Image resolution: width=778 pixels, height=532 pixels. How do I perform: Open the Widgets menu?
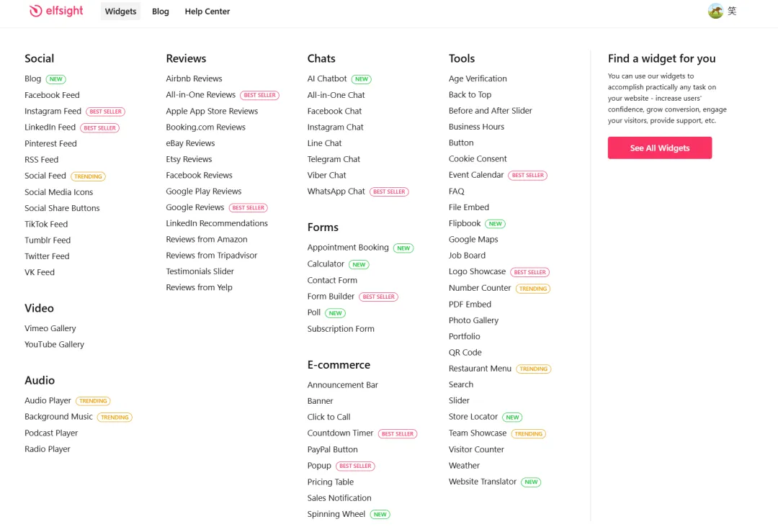click(120, 12)
